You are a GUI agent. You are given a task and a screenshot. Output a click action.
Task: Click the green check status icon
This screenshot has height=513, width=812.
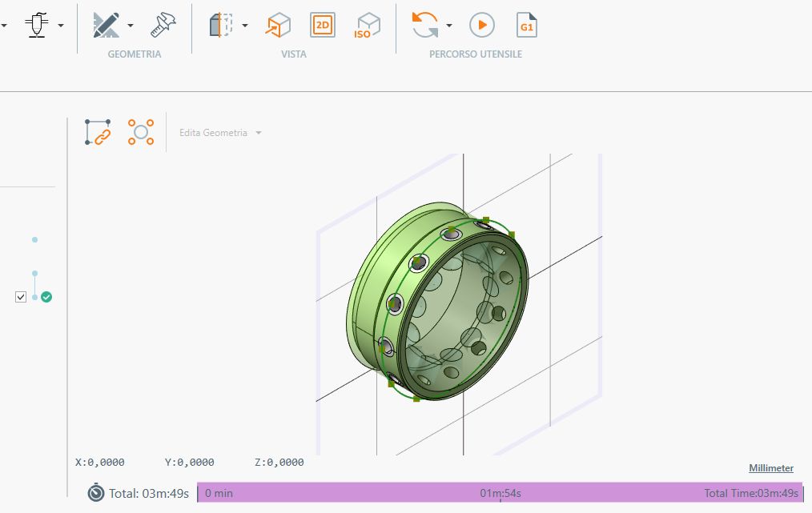46,297
